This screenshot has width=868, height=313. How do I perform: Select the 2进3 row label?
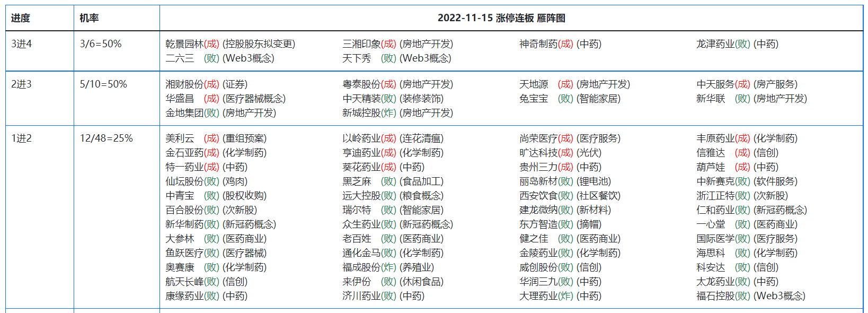(x=22, y=84)
